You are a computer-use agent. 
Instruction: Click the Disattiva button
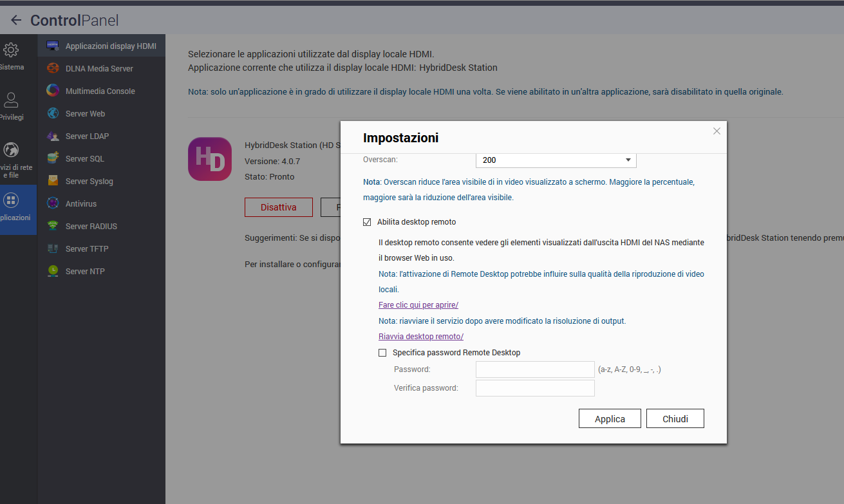tap(278, 207)
